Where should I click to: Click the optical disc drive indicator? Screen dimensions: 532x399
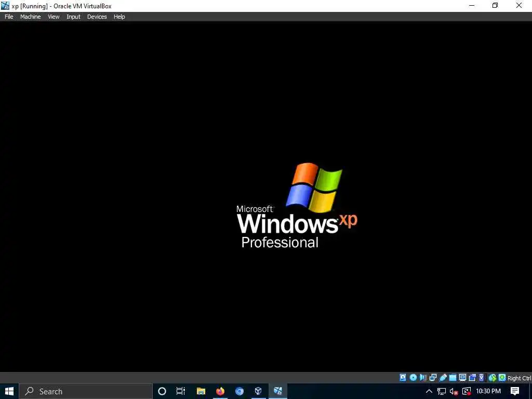pos(413,377)
